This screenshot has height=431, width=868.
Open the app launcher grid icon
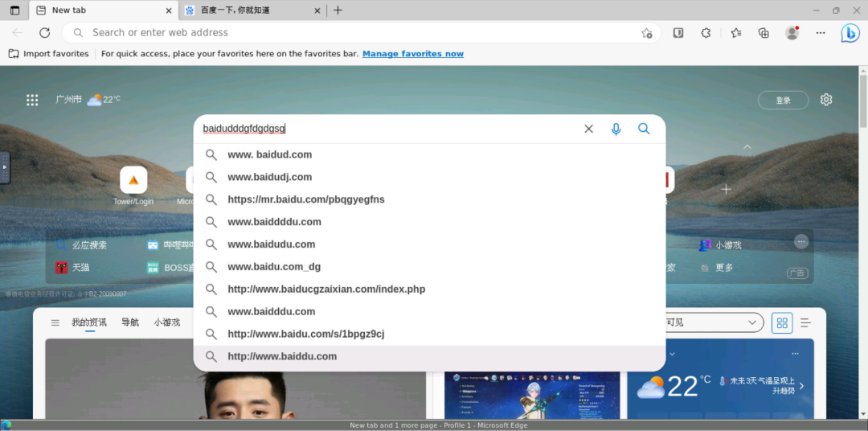32,100
